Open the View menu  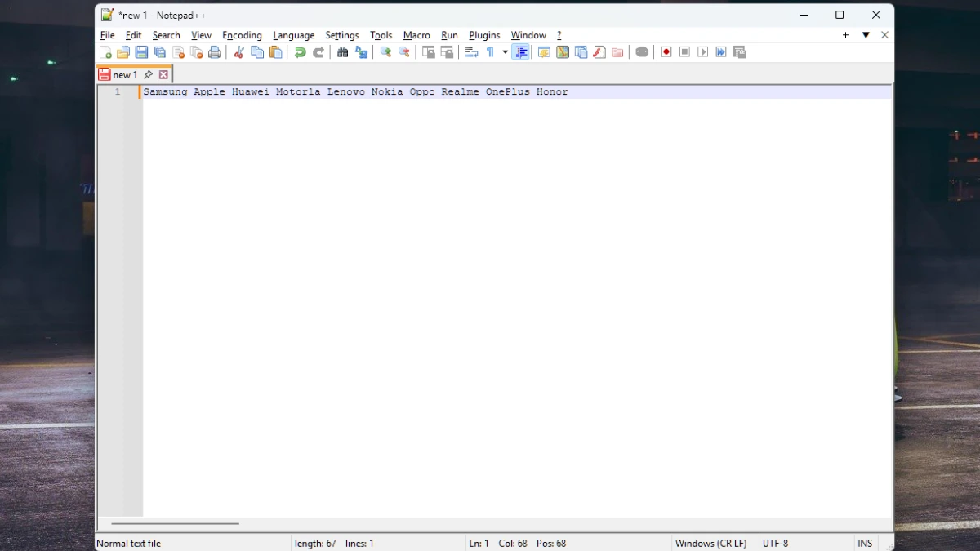201,35
